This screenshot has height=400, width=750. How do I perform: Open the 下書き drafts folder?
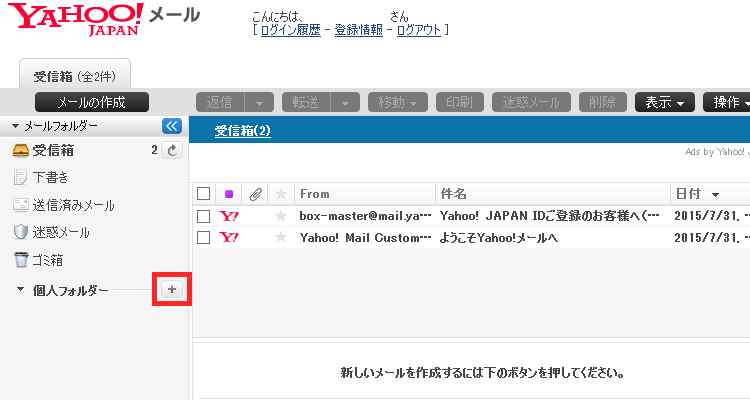pyautogui.click(x=51, y=178)
